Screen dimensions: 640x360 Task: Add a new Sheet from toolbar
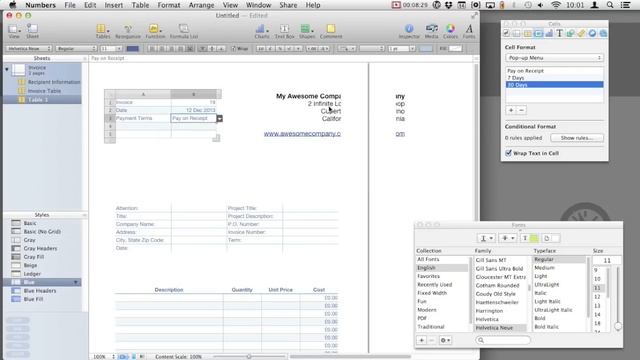tap(32, 31)
